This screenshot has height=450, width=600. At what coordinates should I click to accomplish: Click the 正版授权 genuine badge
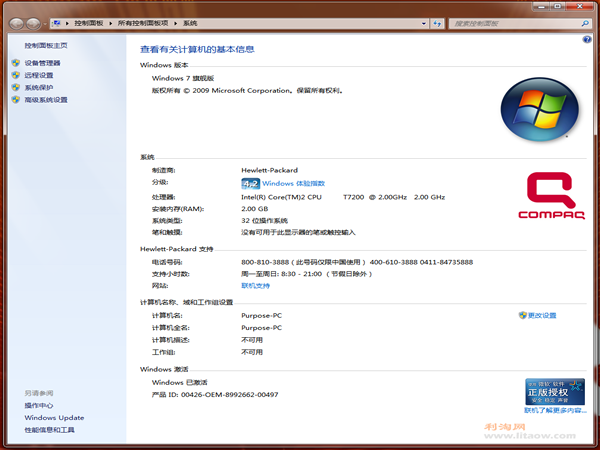point(555,391)
